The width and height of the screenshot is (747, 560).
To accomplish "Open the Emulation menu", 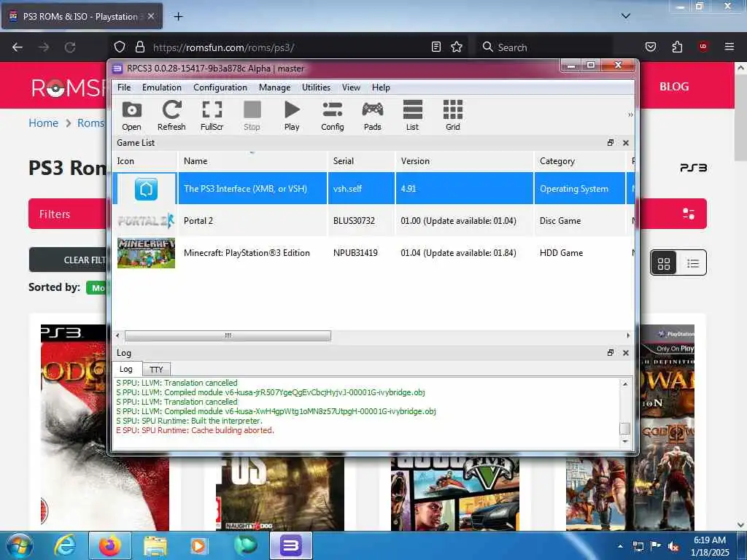I will pos(161,87).
